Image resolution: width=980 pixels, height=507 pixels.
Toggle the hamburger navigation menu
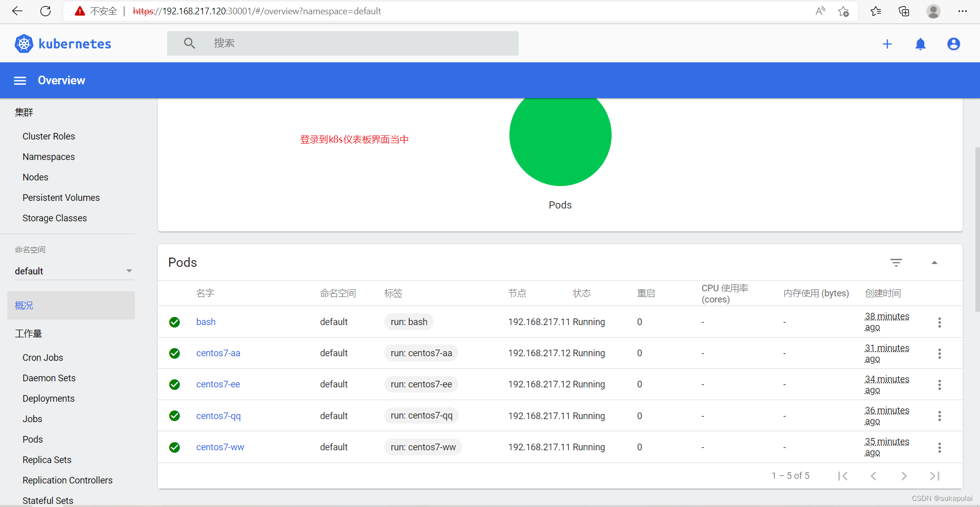pos(20,81)
